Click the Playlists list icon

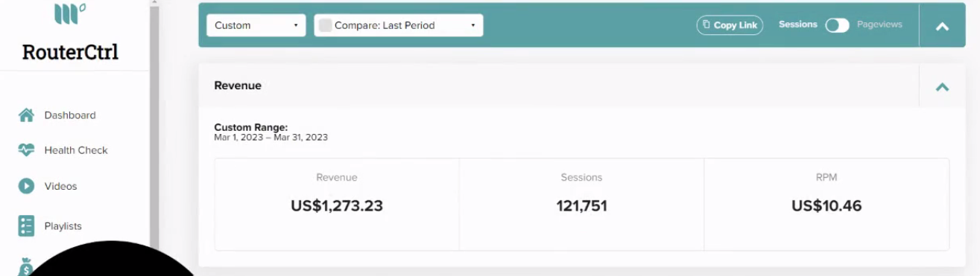(27, 226)
